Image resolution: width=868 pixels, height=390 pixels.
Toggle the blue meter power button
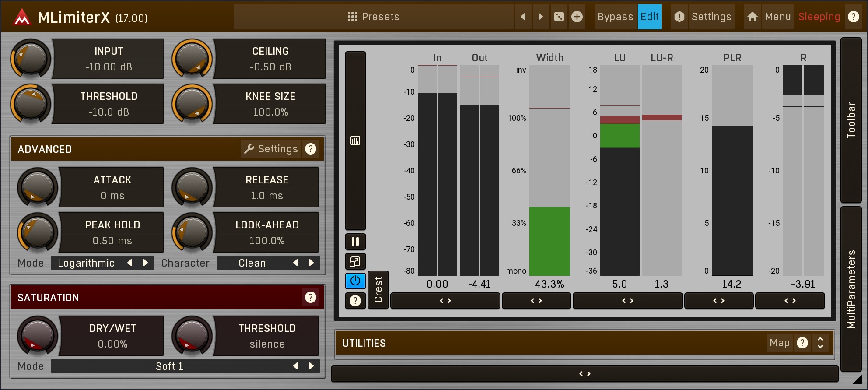(355, 281)
